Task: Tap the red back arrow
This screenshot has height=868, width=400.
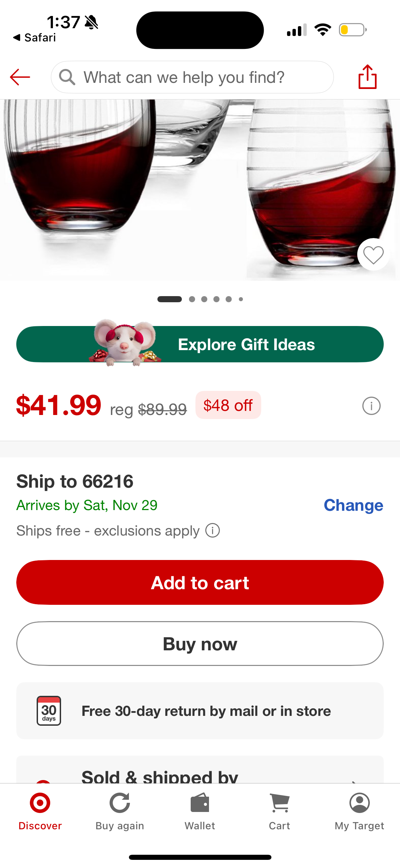Action: 20,77
